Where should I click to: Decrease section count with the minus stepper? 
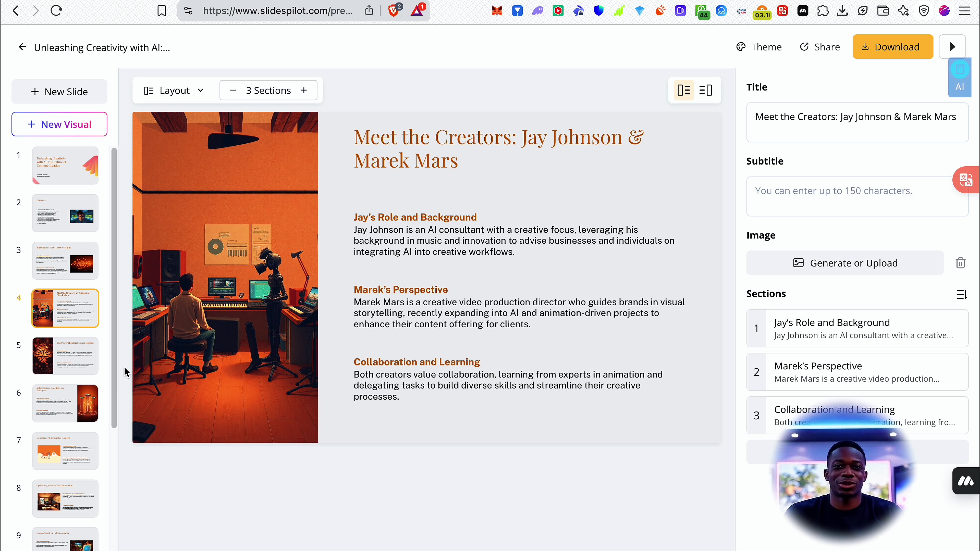(x=233, y=90)
